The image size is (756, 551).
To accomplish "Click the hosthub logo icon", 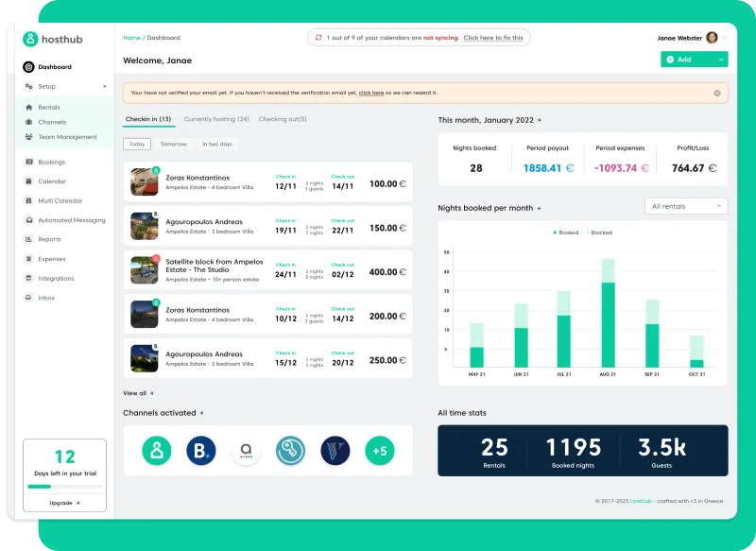I will [30, 39].
